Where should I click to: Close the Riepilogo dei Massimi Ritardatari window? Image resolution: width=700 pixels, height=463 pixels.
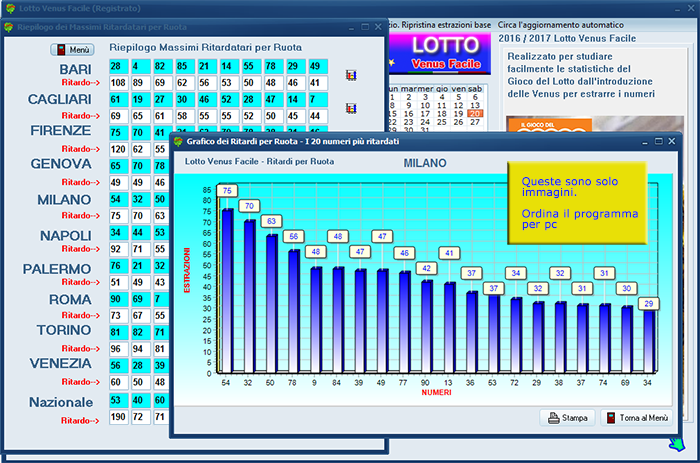click(x=378, y=27)
